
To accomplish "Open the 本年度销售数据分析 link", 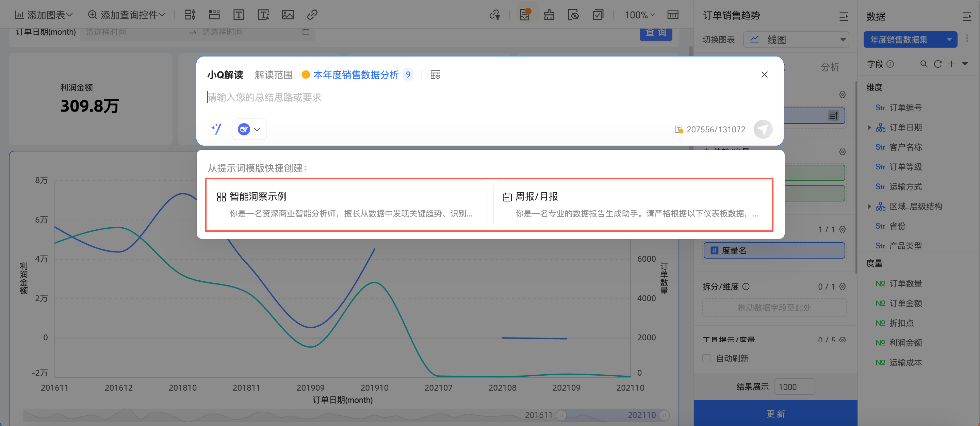I will (356, 75).
